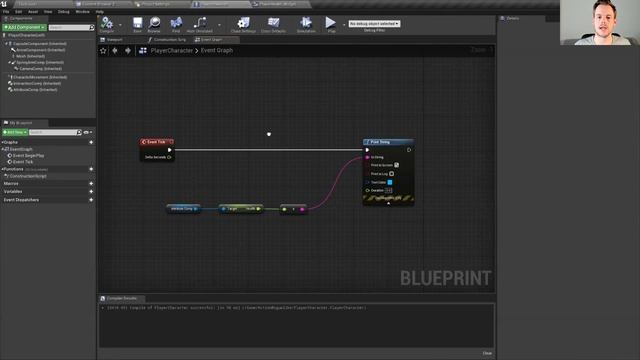Toggle Hide Unrelated nodes icon

pyautogui.click(x=200, y=23)
